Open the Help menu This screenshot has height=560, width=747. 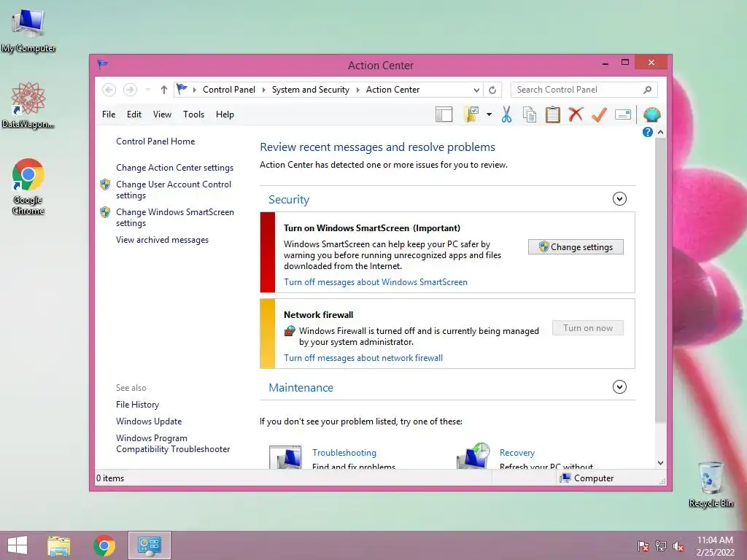225,114
